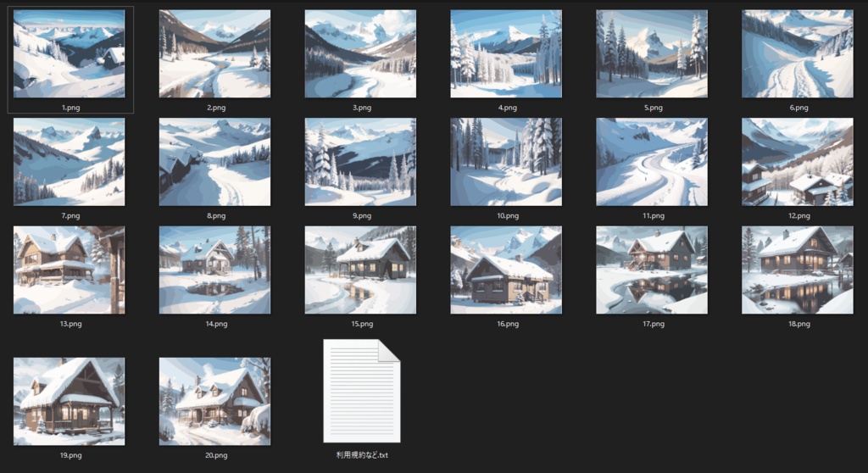Select the 4.png thumbnail image
The width and height of the screenshot is (868, 473).
click(x=506, y=53)
